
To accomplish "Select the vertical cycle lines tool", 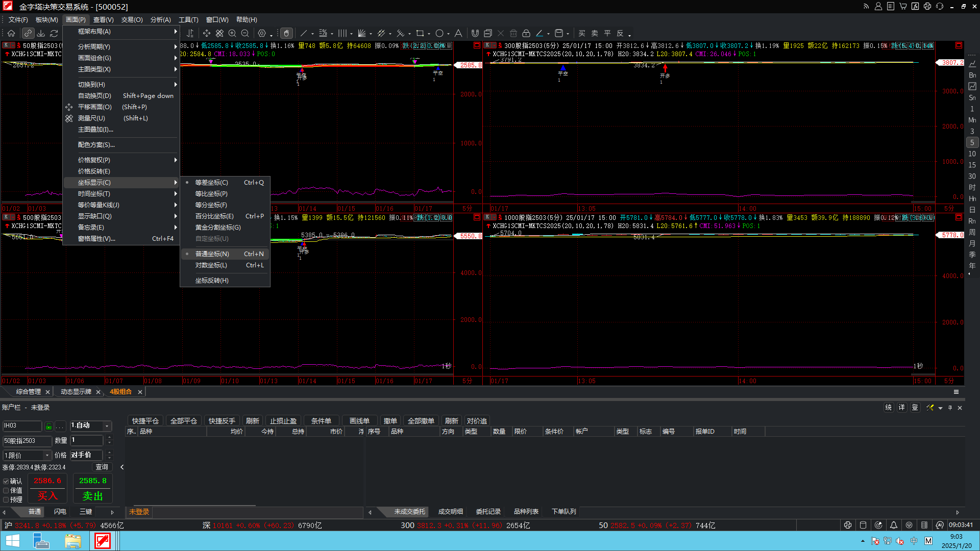I will coord(342,33).
